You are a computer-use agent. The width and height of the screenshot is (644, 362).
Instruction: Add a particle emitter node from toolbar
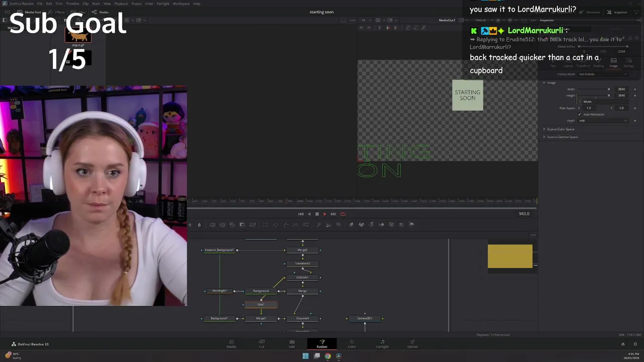click(318, 225)
